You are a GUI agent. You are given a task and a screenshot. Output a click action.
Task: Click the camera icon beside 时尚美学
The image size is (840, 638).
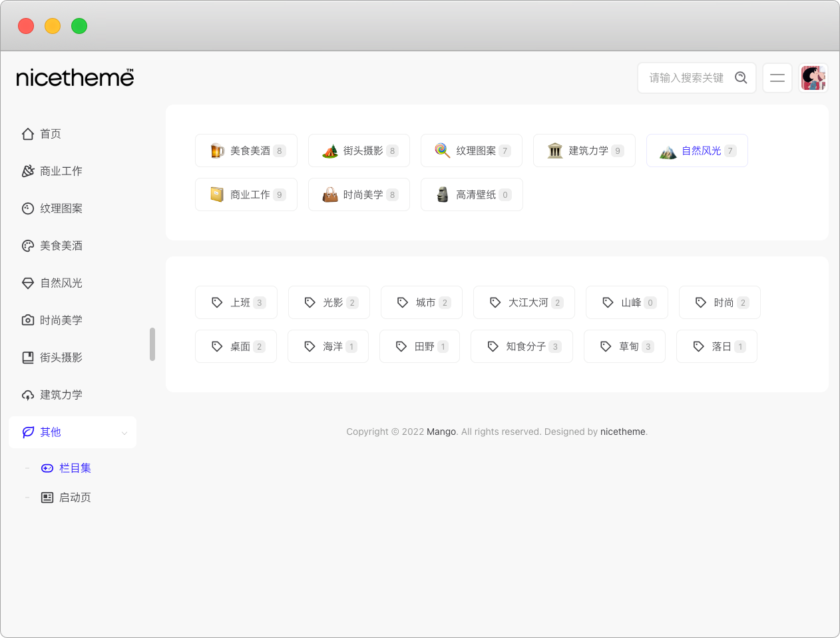pos(28,320)
